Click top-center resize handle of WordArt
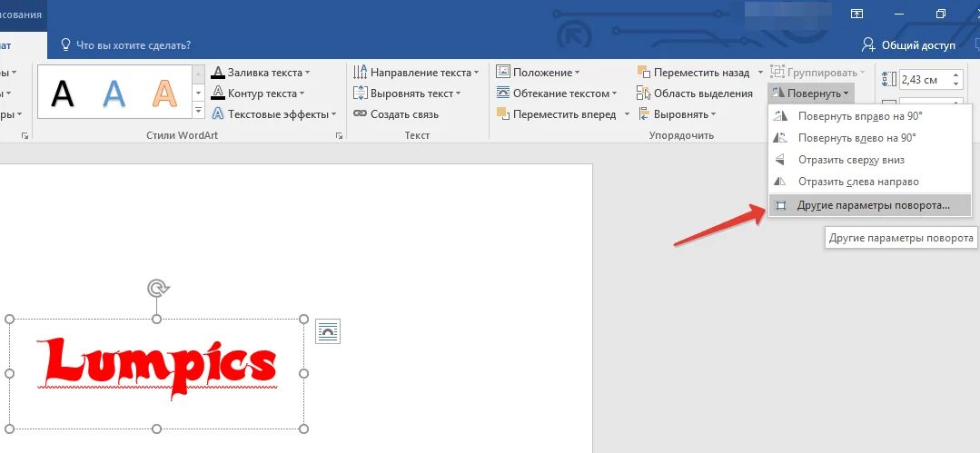Image resolution: width=980 pixels, height=453 pixels. coord(157,320)
